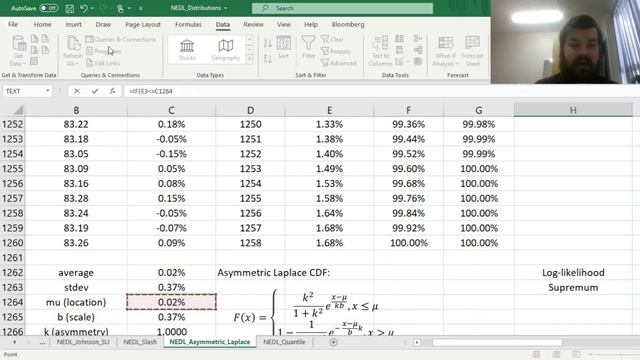Select the Stocks data type

[x=187, y=50]
